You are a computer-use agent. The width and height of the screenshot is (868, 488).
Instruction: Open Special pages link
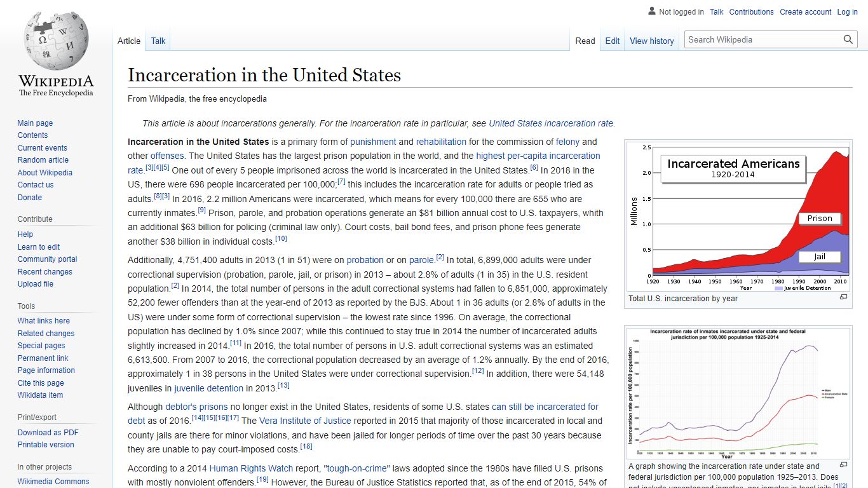(41, 346)
